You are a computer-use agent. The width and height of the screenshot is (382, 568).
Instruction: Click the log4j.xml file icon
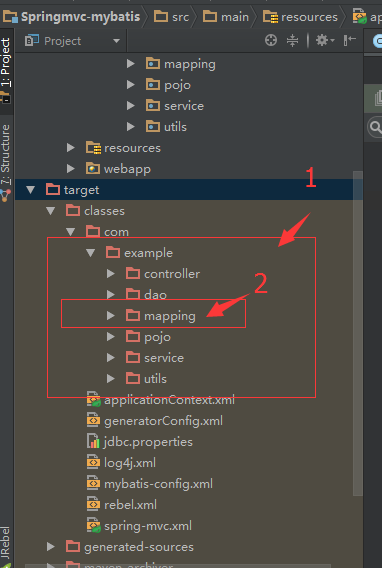click(93, 463)
